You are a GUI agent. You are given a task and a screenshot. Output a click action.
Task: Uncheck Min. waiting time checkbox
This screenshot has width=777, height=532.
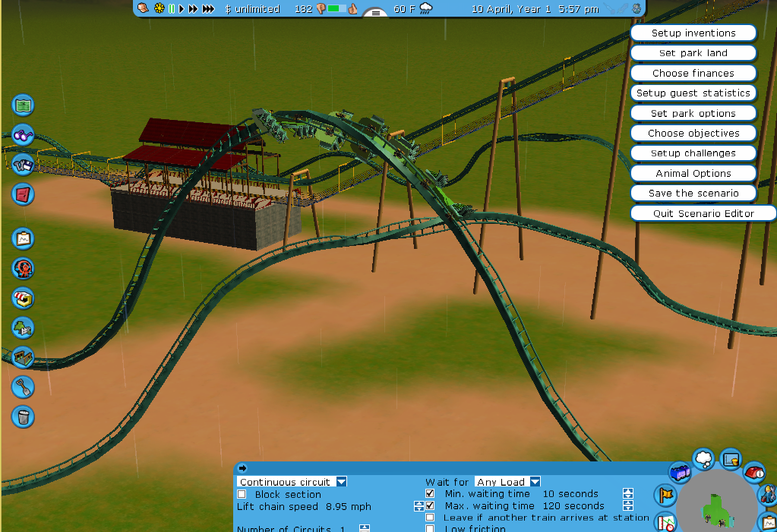(x=431, y=494)
